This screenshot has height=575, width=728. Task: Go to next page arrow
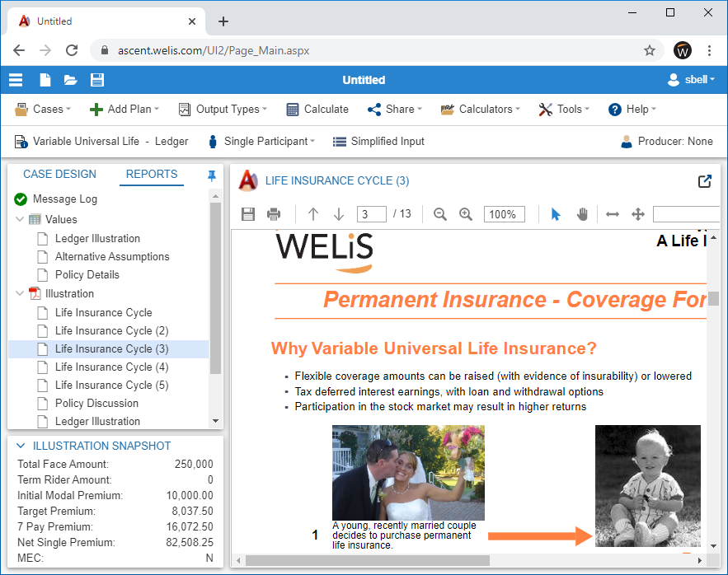pos(339,214)
